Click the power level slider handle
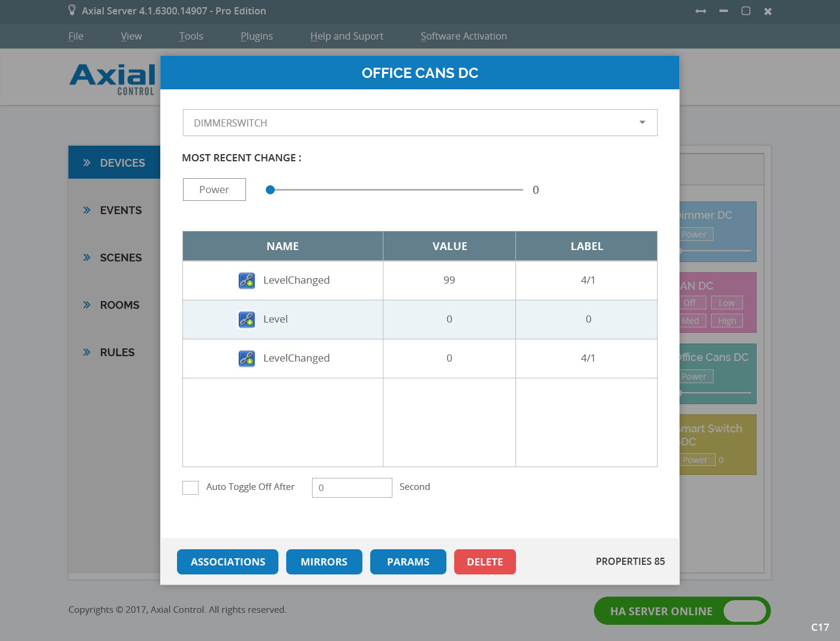840x641 pixels. pyautogui.click(x=271, y=190)
